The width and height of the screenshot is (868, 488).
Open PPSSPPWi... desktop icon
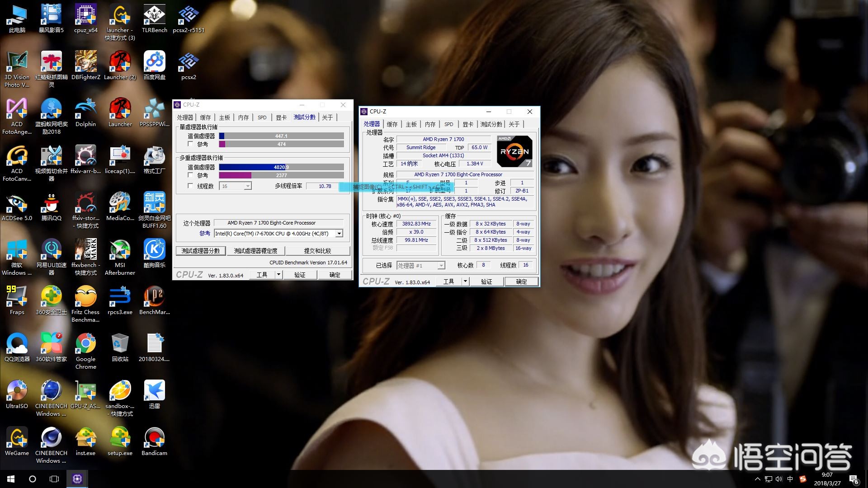tap(155, 113)
